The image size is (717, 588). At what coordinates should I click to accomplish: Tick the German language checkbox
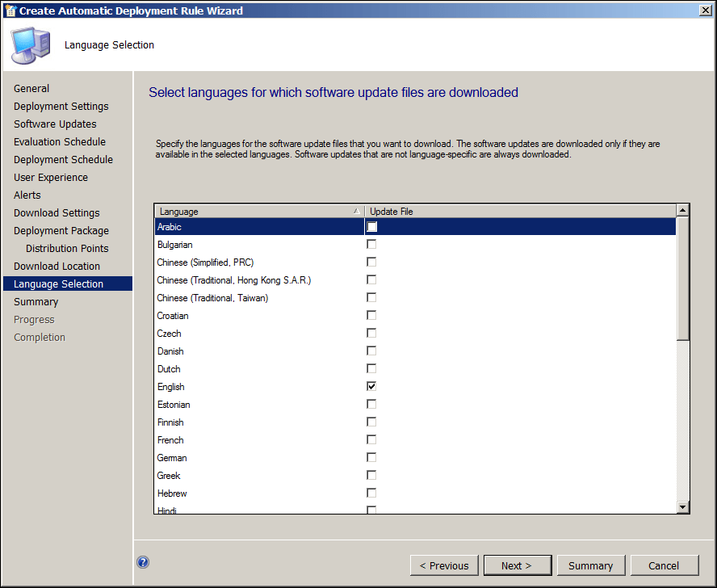tap(371, 458)
